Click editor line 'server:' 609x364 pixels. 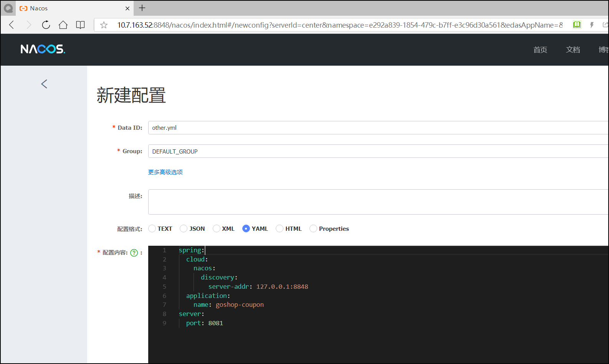(192, 314)
